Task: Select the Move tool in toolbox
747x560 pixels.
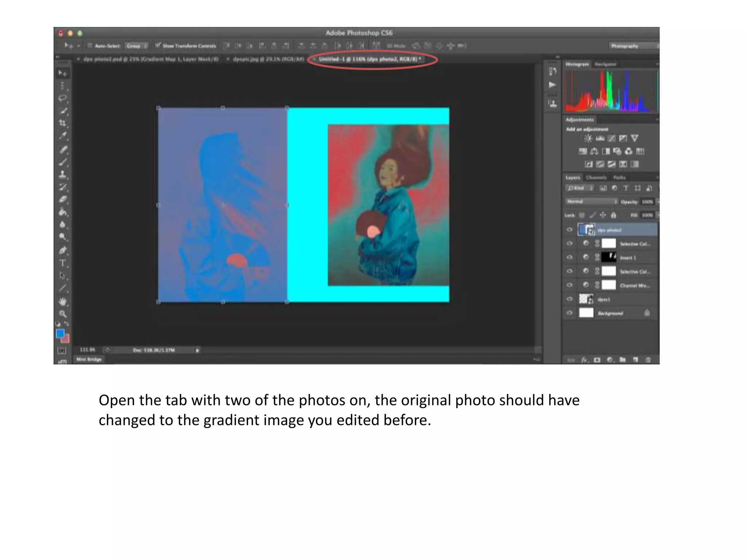Action: pyautogui.click(x=63, y=73)
